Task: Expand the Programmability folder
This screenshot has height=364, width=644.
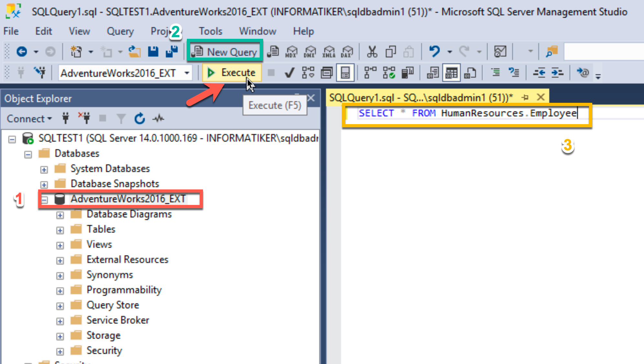Action: (60, 291)
